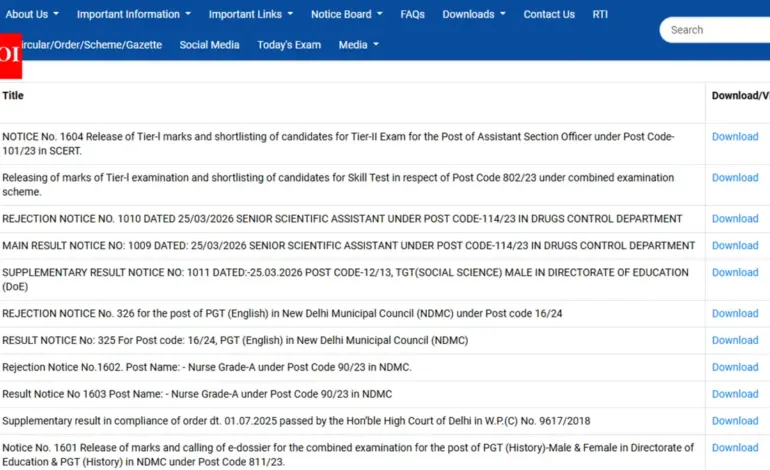Image resolution: width=770 pixels, height=470 pixels.
Task: Select Notice No. 1601 e-dossier title text
Action: click(x=348, y=455)
